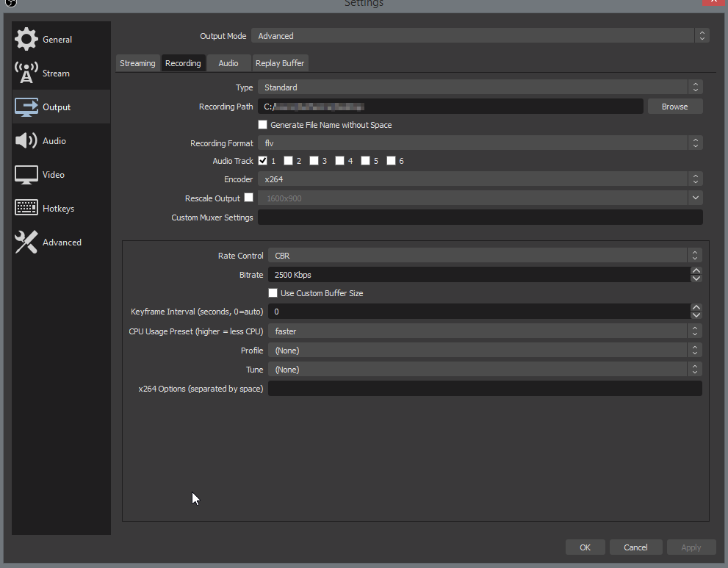The height and width of the screenshot is (568, 728).
Task: Expand the Recording Format dropdown
Action: point(480,143)
